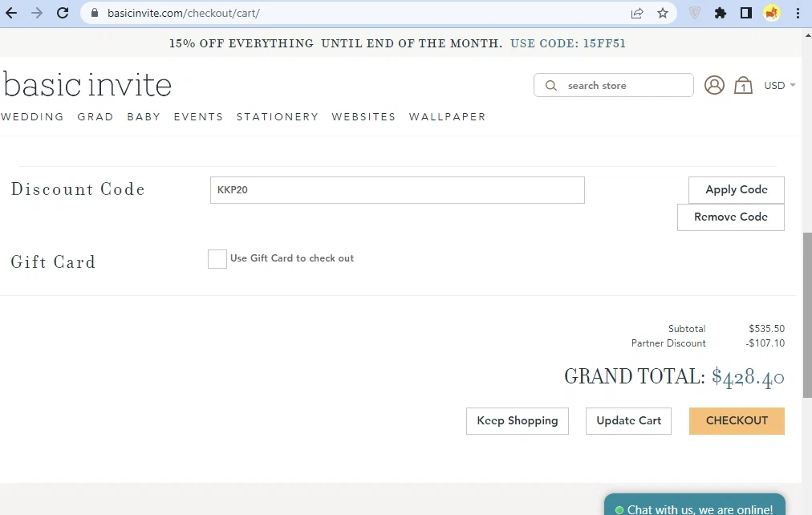Click the basic invite logo
812x515 pixels.
click(x=87, y=84)
